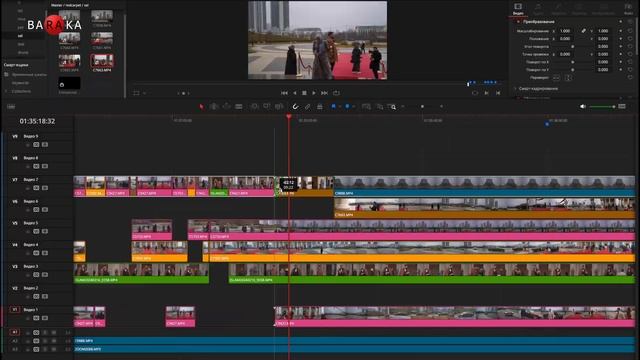Click the Custom Zoom magnifier icon
This screenshot has width=640, height=360.
click(392, 107)
